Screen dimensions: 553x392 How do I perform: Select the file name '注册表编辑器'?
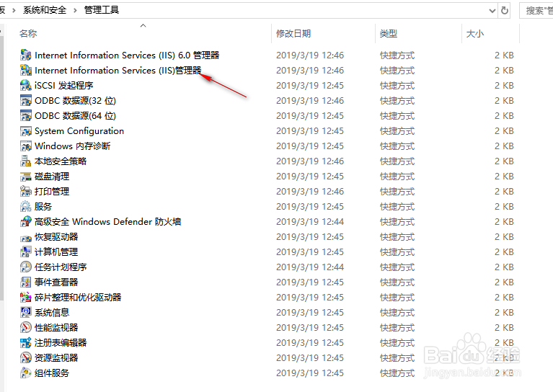tap(61, 343)
